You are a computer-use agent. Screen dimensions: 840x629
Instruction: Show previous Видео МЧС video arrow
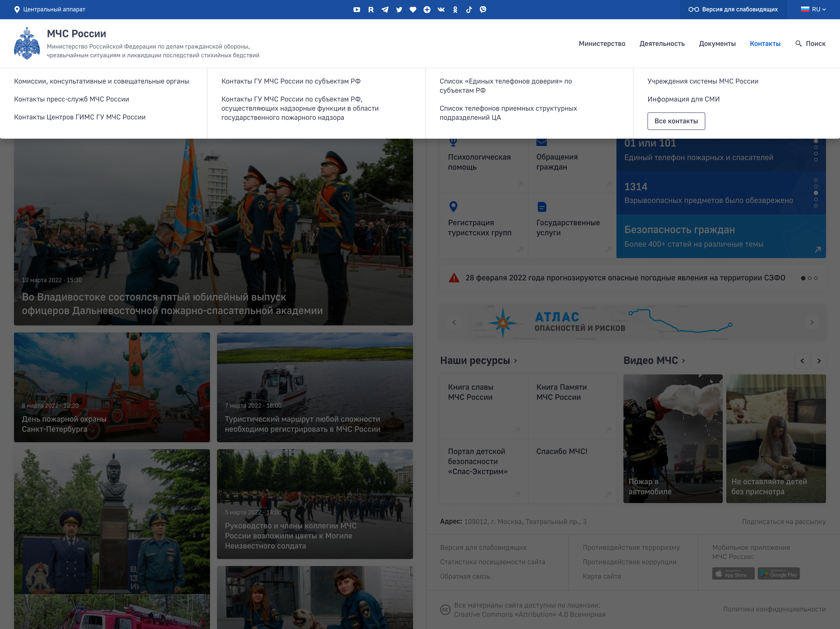click(802, 361)
